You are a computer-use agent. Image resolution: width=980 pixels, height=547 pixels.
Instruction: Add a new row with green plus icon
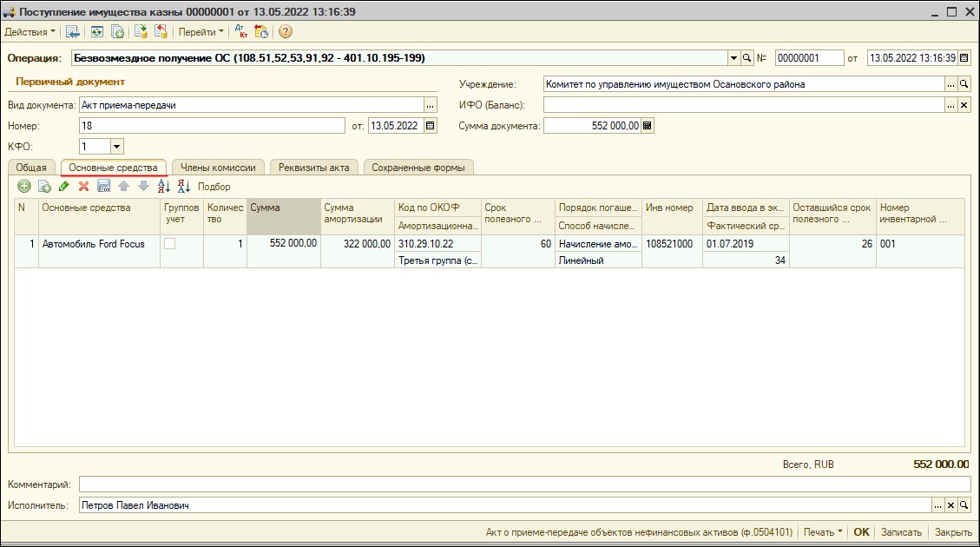23,187
